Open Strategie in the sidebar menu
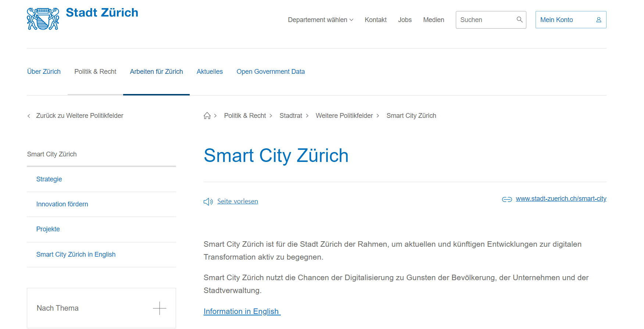Viewport: 644px width, 329px height. (x=49, y=179)
